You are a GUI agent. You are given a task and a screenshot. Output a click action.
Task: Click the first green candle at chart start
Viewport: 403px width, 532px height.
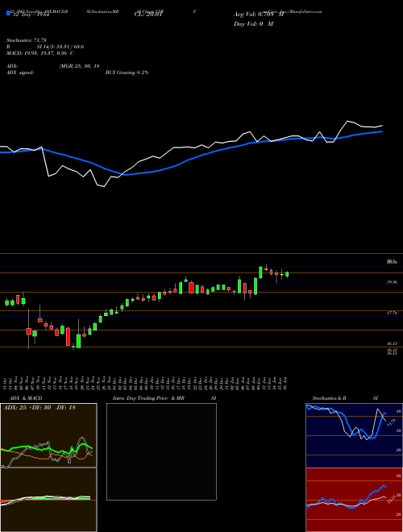click(x=6, y=302)
